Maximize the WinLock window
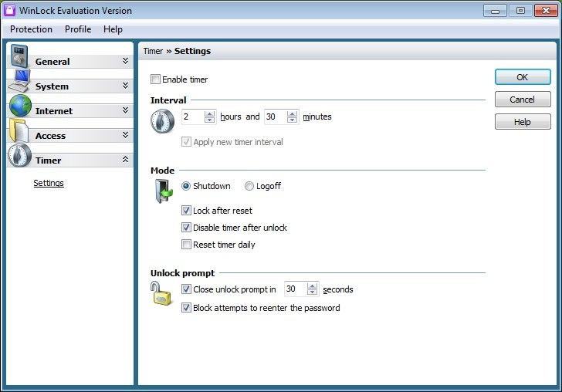 (520, 11)
